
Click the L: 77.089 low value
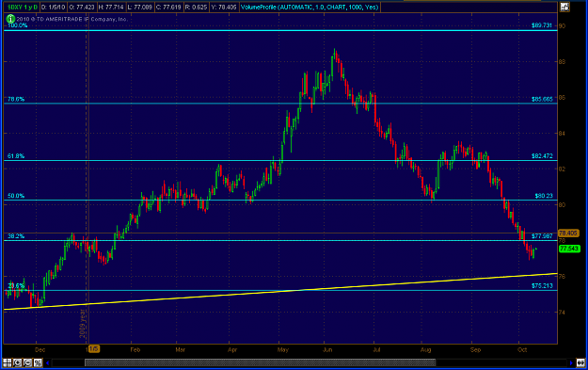click(x=140, y=8)
